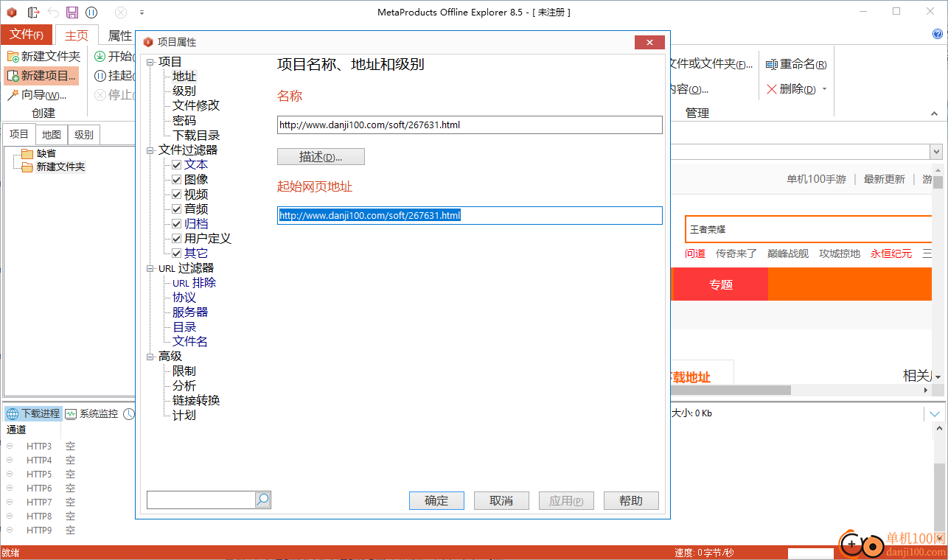This screenshot has width=948, height=560.
Task: Click the HTTP9 channel status icon
Action: pyautogui.click(x=10, y=530)
